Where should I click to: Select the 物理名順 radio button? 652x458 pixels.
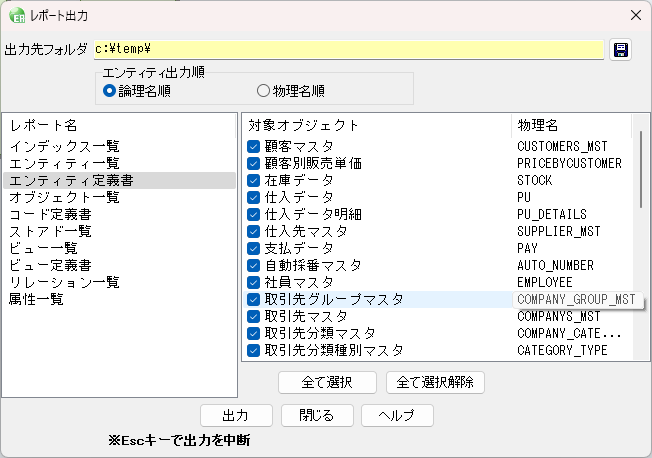[x=263, y=91]
